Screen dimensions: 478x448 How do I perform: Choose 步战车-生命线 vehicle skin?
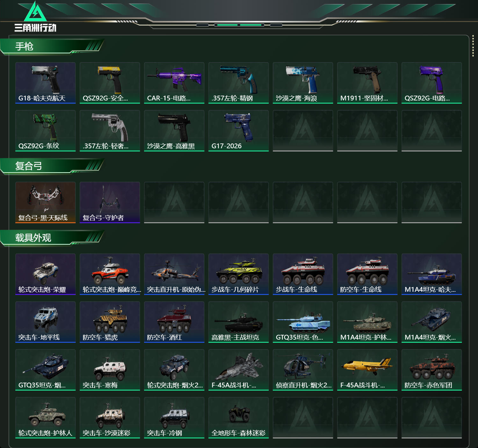[303, 274]
